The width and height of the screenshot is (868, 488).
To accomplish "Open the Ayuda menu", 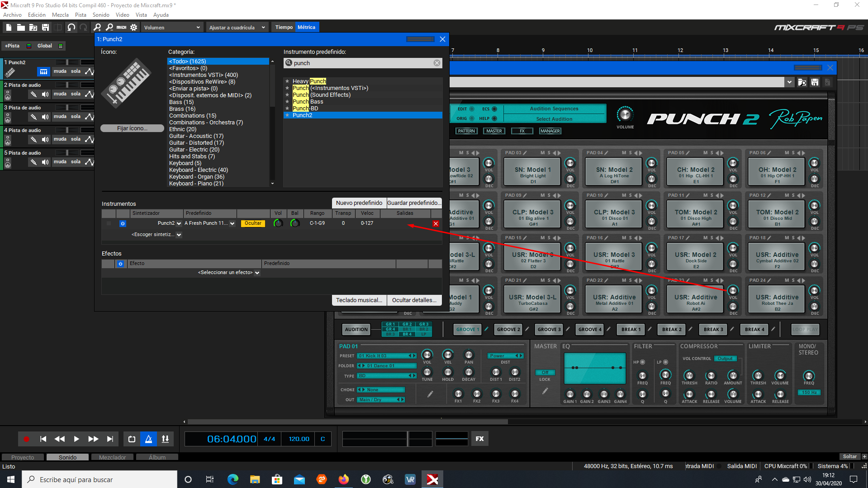I will pyautogui.click(x=161, y=15).
